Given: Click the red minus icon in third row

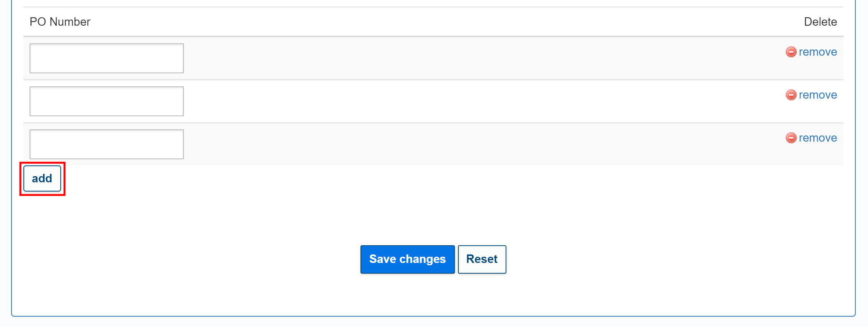Looking at the screenshot, I should 791,138.
